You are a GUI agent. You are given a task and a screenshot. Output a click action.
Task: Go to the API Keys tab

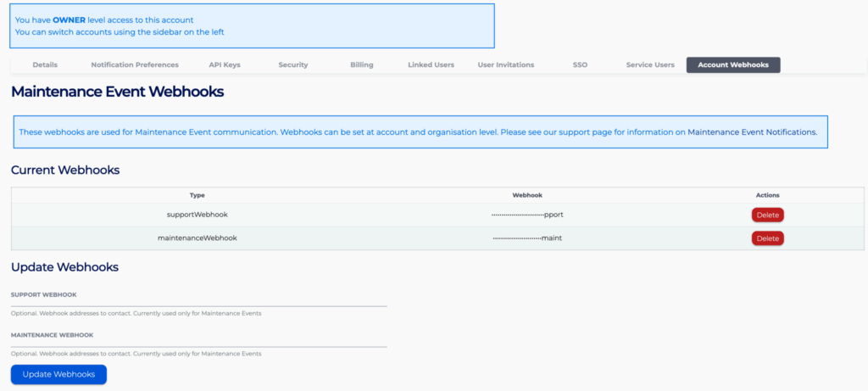(x=225, y=64)
